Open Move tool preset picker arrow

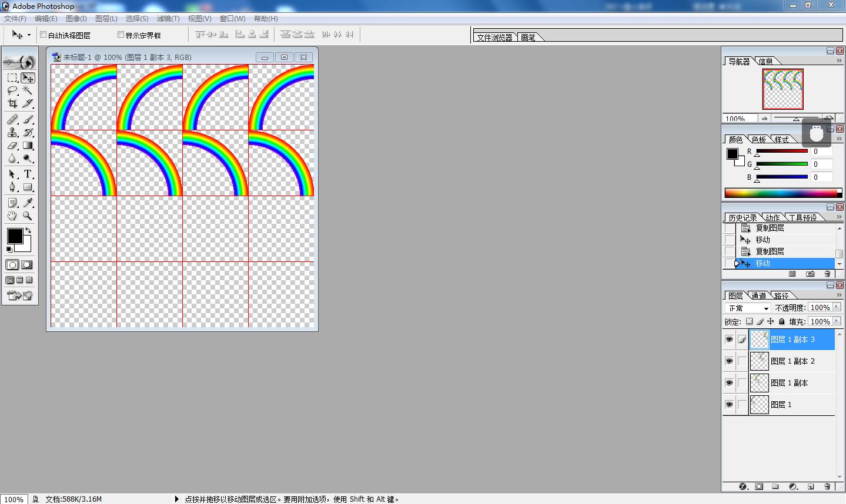pyautogui.click(x=29, y=35)
